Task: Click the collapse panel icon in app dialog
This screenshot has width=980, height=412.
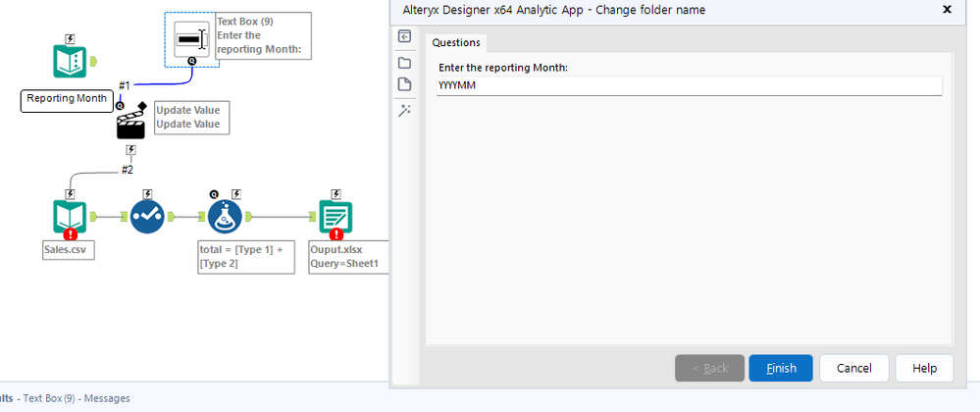Action: coord(404,36)
